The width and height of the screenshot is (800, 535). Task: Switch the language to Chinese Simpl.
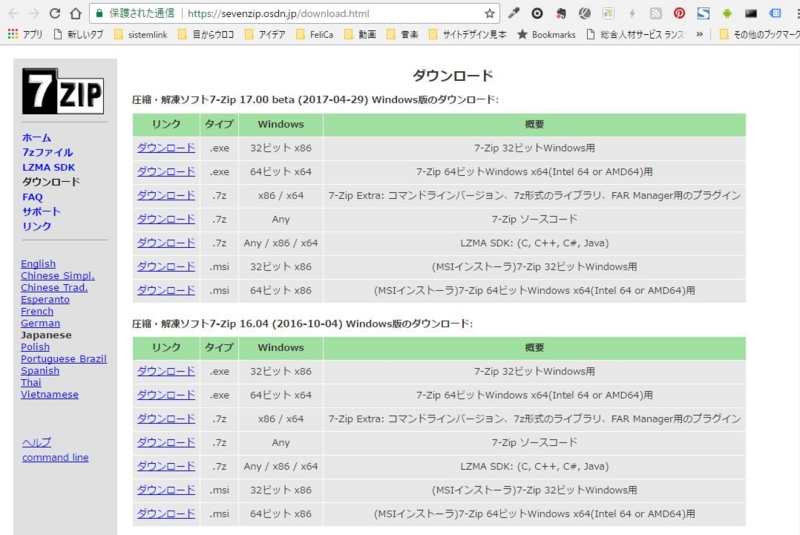point(58,275)
